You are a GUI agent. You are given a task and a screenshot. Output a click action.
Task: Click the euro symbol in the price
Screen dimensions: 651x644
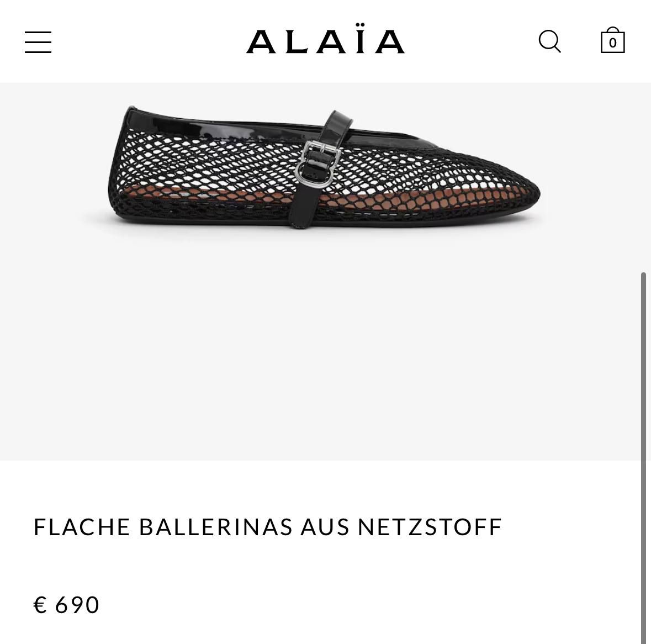(40, 605)
